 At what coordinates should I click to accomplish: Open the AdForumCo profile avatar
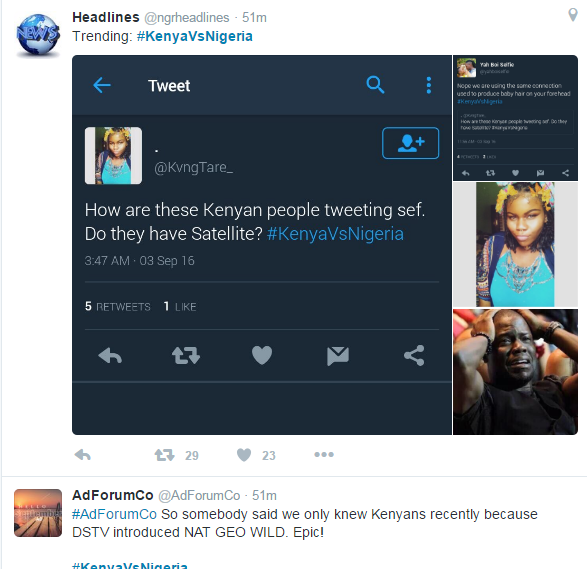38,513
